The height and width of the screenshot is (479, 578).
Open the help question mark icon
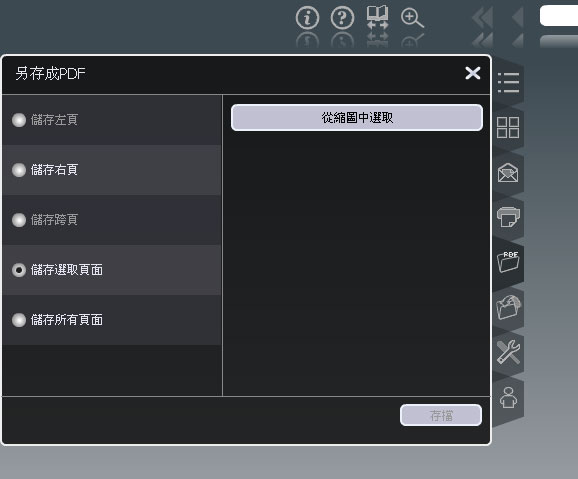(342, 18)
